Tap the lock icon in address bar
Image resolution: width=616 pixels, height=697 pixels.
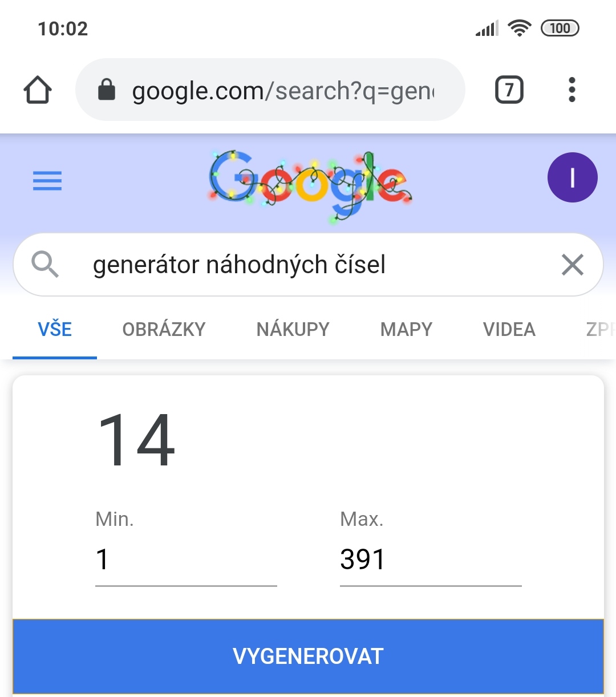tap(107, 90)
